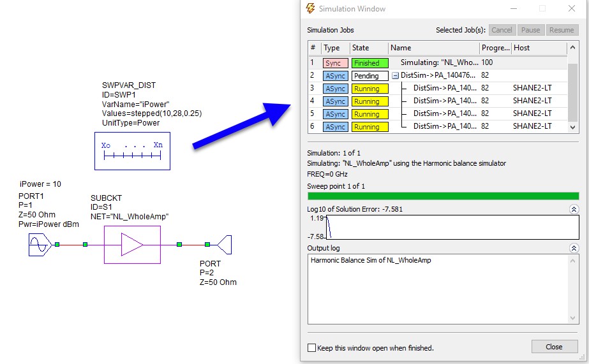Click the Close button at bottom
The image size is (589, 364).
coord(554,347)
